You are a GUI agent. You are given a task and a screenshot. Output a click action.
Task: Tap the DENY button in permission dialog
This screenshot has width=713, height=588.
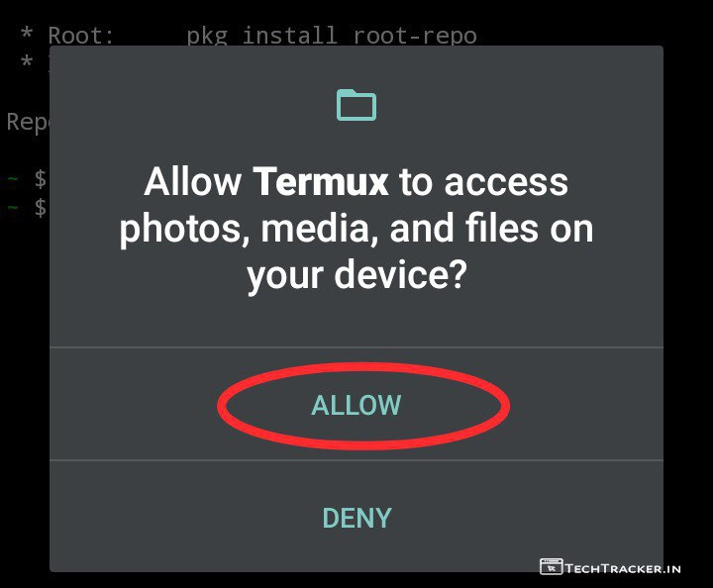(x=356, y=518)
